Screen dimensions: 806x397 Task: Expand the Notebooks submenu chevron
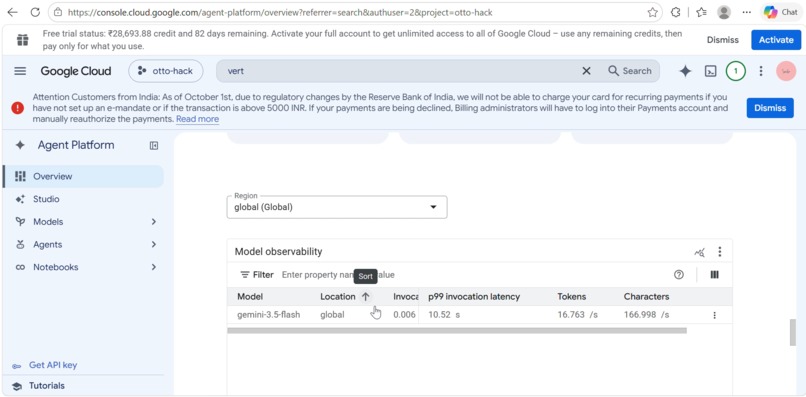tap(153, 267)
